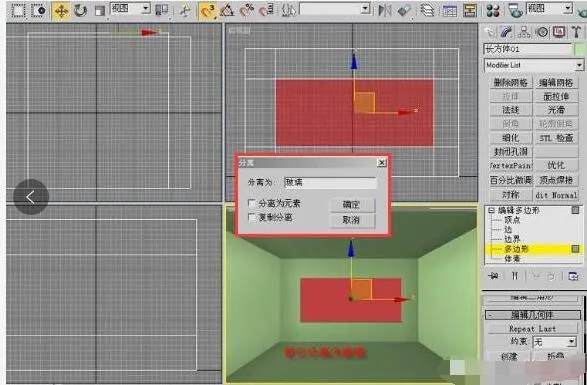Image resolution: width=587 pixels, height=385 pixels.
Task: Enable the 分离为元素 checkbox
Action: pyautogui.click(x=252, y=203)
